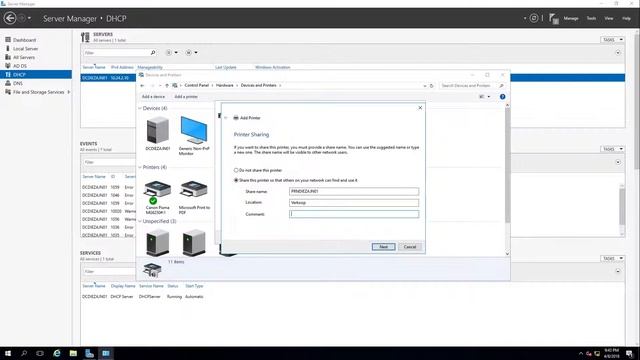This screenshot has height=360, width=640.
Task: Open the Manage menu in Server Manager
Action: pyautogui.click(x=571, y=18)
